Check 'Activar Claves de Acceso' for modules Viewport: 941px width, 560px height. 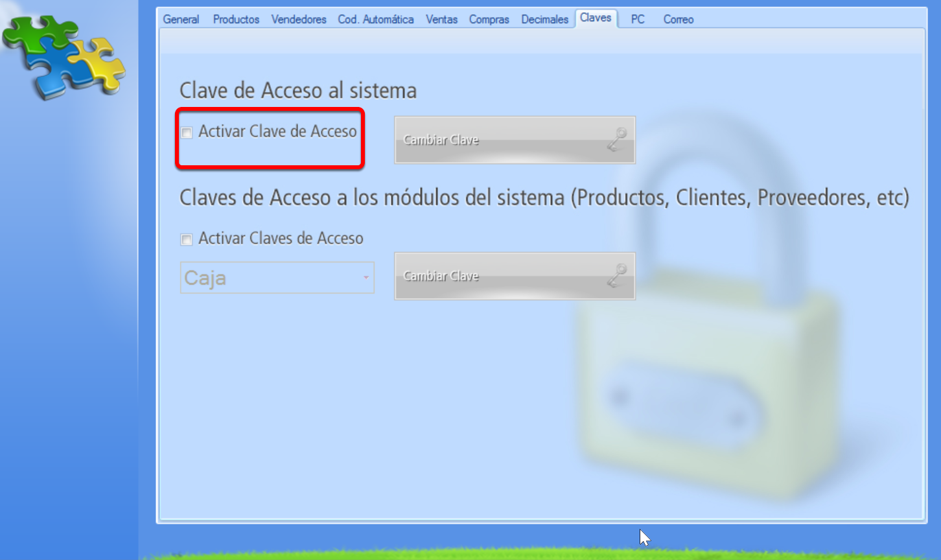pos(187,239)
